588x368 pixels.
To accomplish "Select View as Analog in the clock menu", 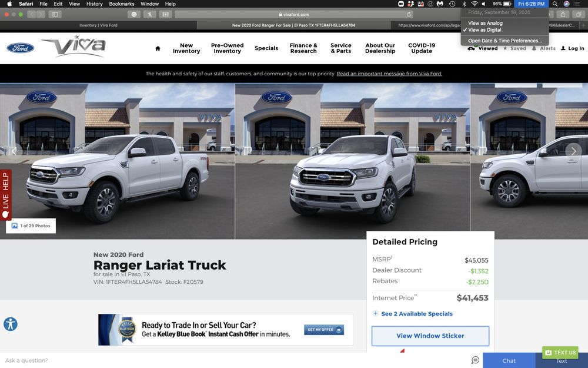I will [x=505, y=23].
